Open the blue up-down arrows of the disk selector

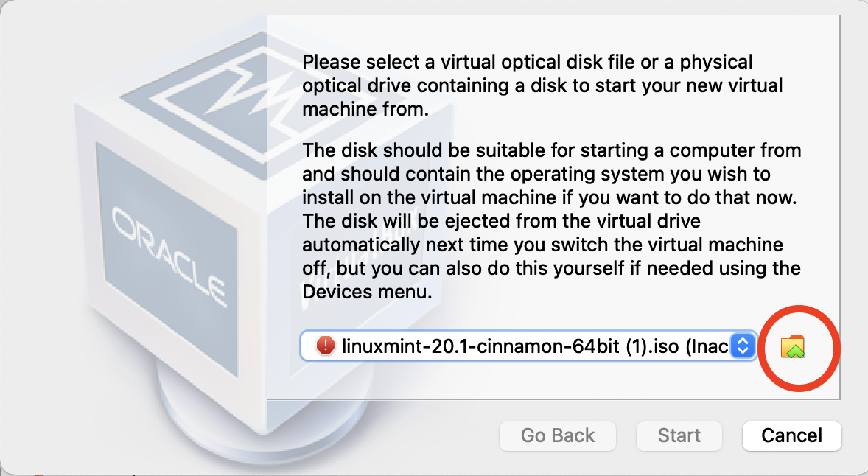[743, 346]
